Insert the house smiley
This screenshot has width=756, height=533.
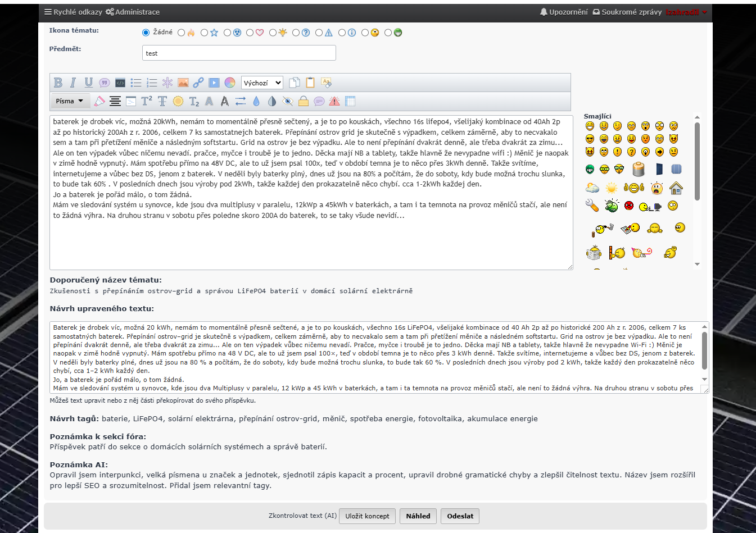click(x=676, y=188)
